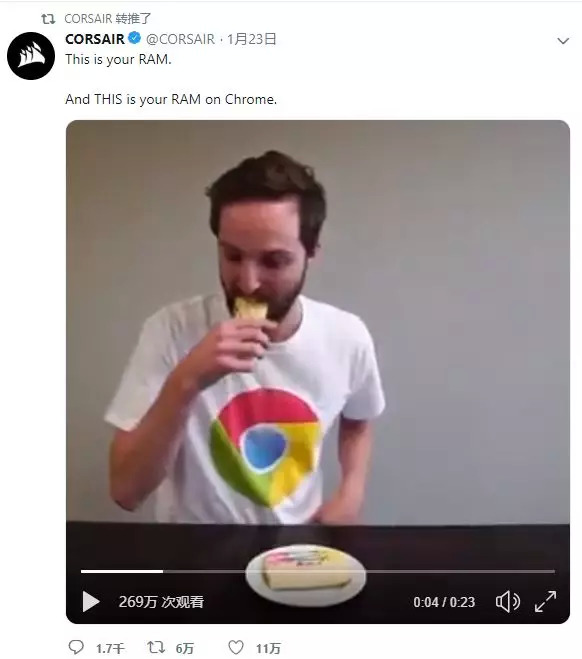
Task: Like the tweet with heart icon
Action: pyautogui.click(x=236, y=647)
